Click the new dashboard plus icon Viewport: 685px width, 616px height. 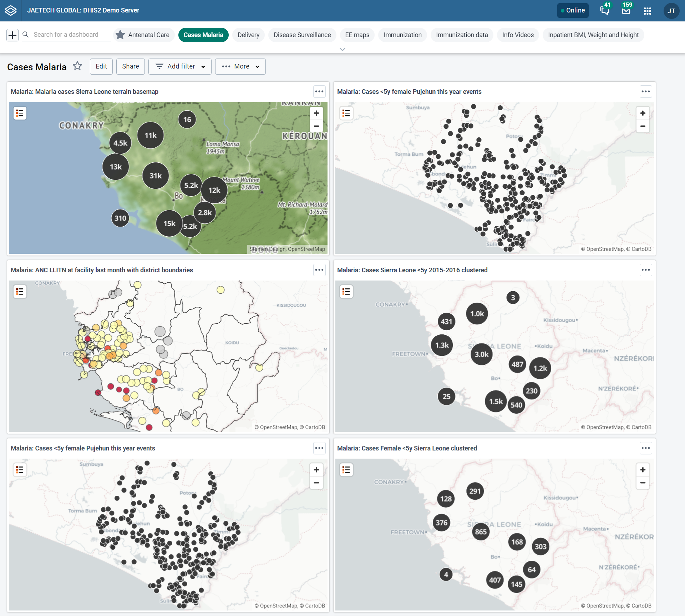coord(12,35)
